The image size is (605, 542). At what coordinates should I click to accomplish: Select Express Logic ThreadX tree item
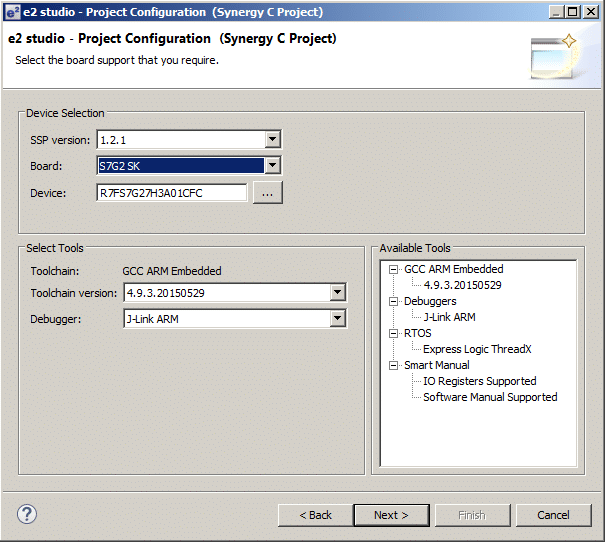(x=477, y=349)
